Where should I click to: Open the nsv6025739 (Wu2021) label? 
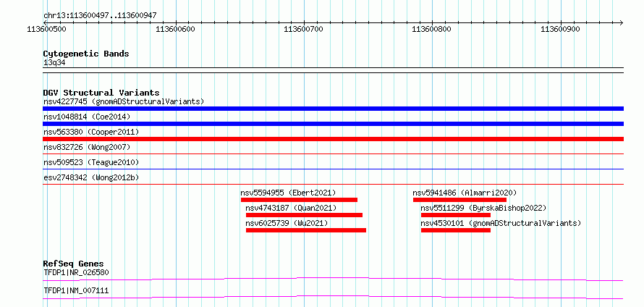point(287,223)
